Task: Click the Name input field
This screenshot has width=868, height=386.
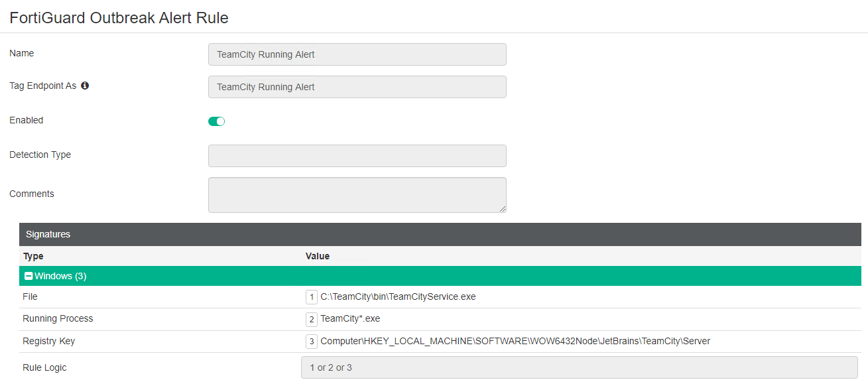Action: pos(357,54)
